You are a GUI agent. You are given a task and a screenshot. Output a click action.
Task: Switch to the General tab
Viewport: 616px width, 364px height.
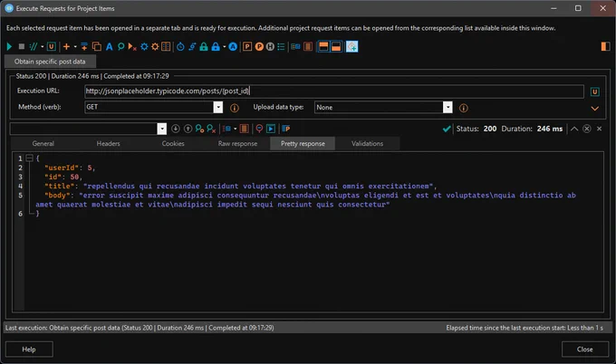click(43, 144)
